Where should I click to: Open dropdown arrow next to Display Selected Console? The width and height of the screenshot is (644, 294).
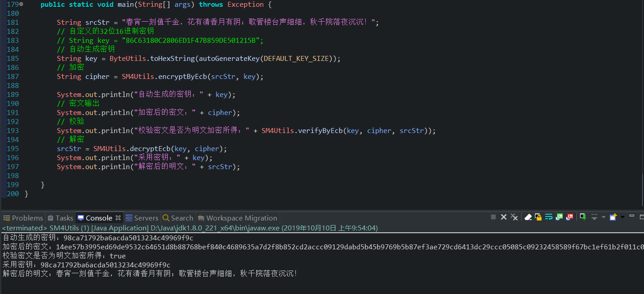tap(603, 217)
